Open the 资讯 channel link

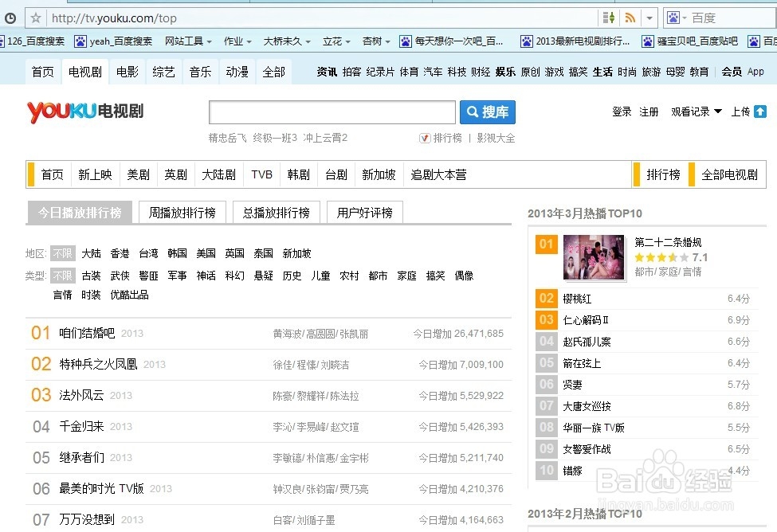tap(327, 72)
